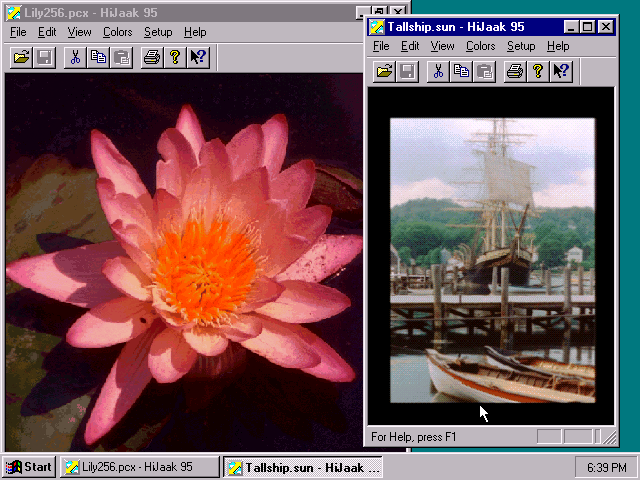This screenshot has height=480, width=640.
Task: Click Lily256 window title bar app icon
Action: point(13,13)
